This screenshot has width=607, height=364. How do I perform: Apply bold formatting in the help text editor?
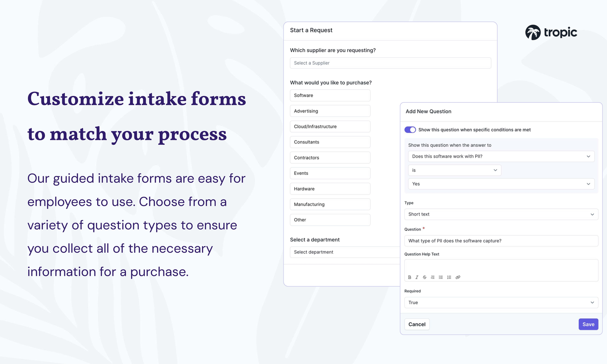point(410,277)
